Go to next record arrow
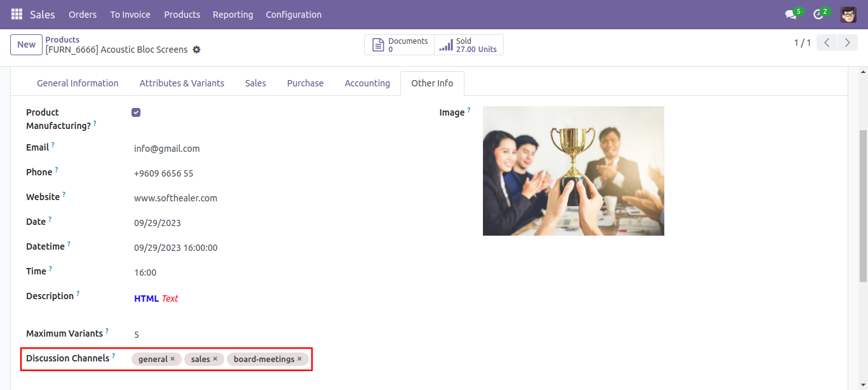This screenshot has width=868, height=390. coord(847,43)
